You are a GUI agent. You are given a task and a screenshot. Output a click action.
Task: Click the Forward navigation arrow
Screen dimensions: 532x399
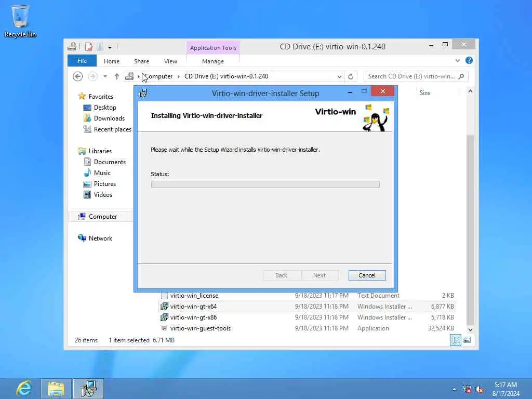92,76
